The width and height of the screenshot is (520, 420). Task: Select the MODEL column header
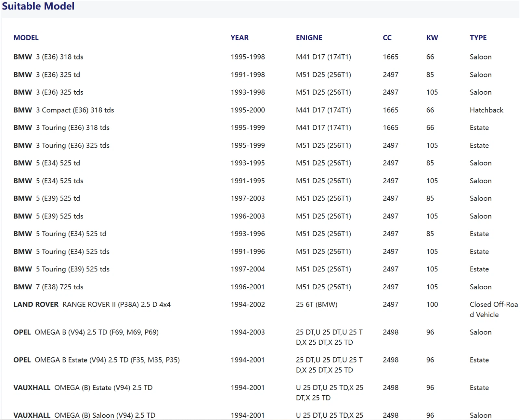click(x=26, y=38)
